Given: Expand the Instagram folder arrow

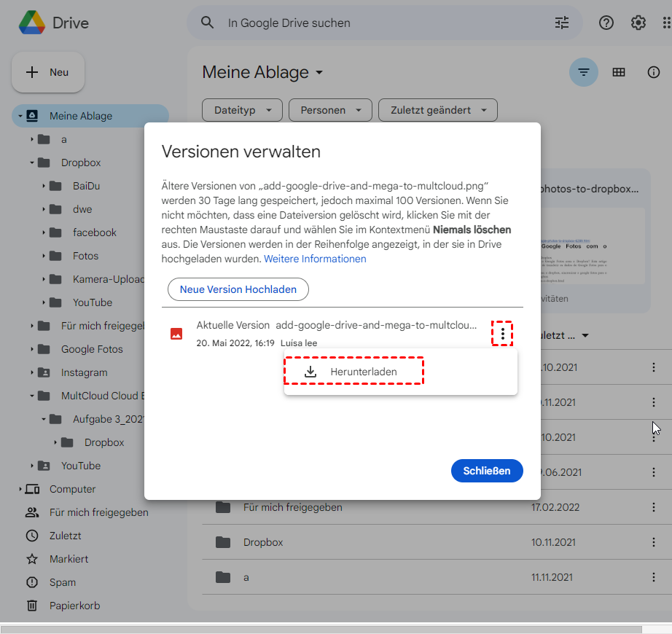Looking at the screenshot, I should (32, 372).
